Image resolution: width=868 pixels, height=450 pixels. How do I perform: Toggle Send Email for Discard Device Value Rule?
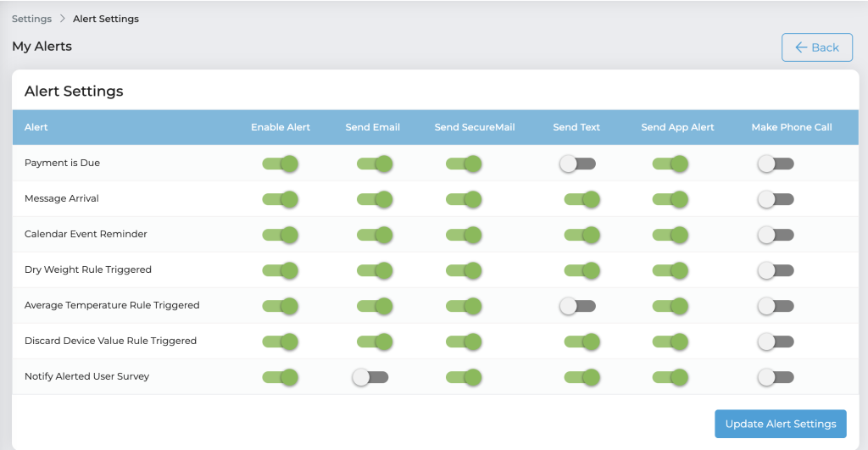click(x=375, y=342)
